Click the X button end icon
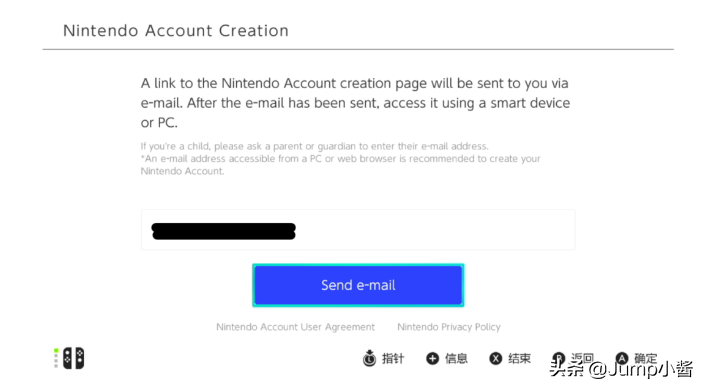Viewport: 704px width, 389px height. pos(495,358)
